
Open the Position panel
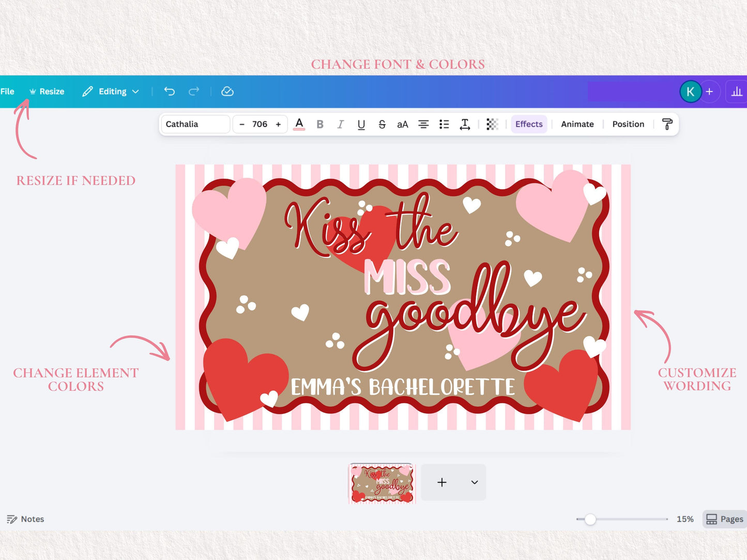tap(628, 124)
